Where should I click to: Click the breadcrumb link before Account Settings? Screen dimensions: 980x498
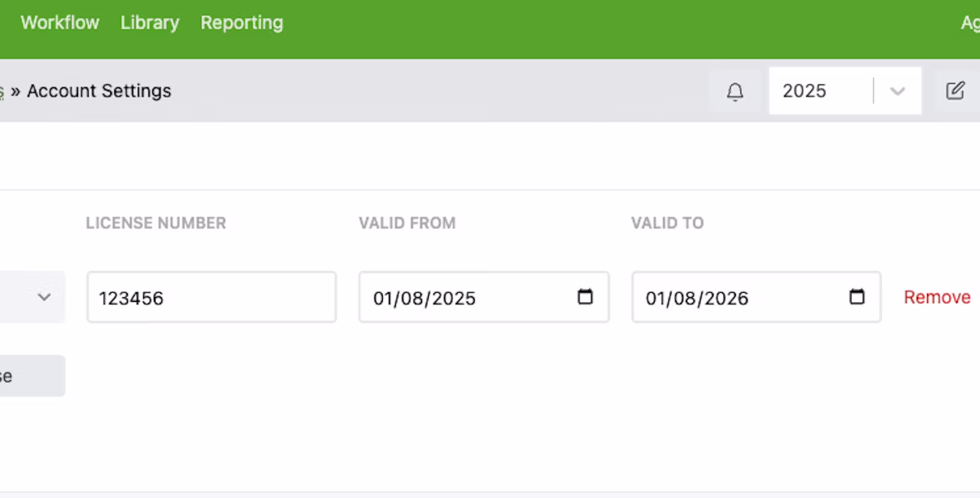pyautogui.click(x=2, y=91)
